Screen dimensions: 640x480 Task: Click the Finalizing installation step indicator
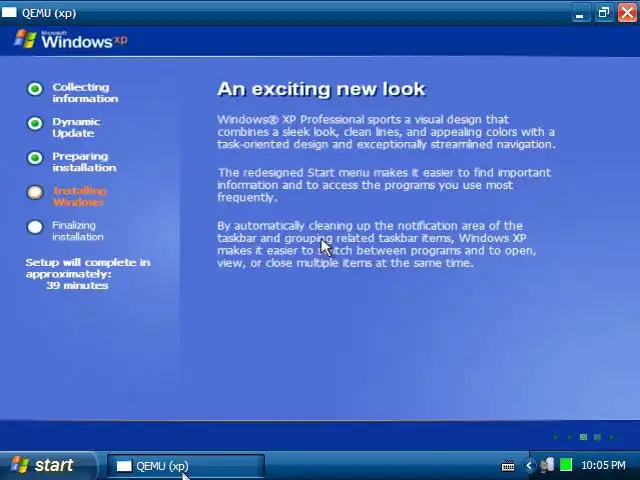tap(35, 227)
